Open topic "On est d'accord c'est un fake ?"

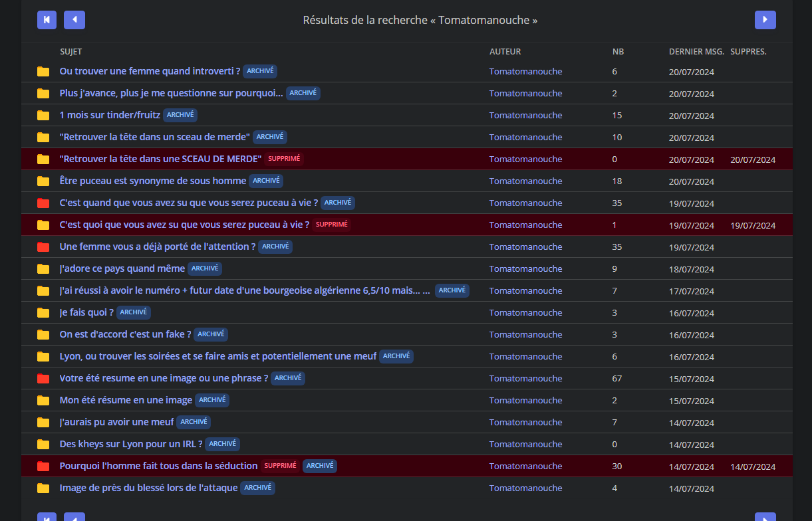(126, 334)
